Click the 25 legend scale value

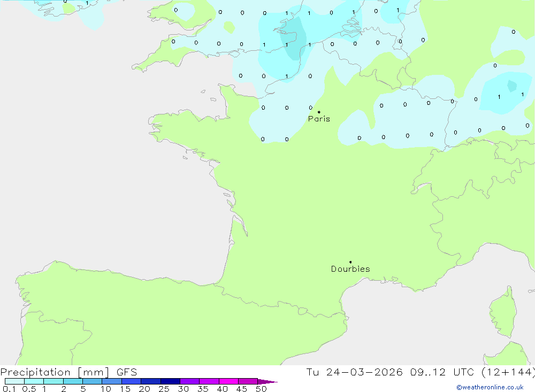click(x=164, y=389)
